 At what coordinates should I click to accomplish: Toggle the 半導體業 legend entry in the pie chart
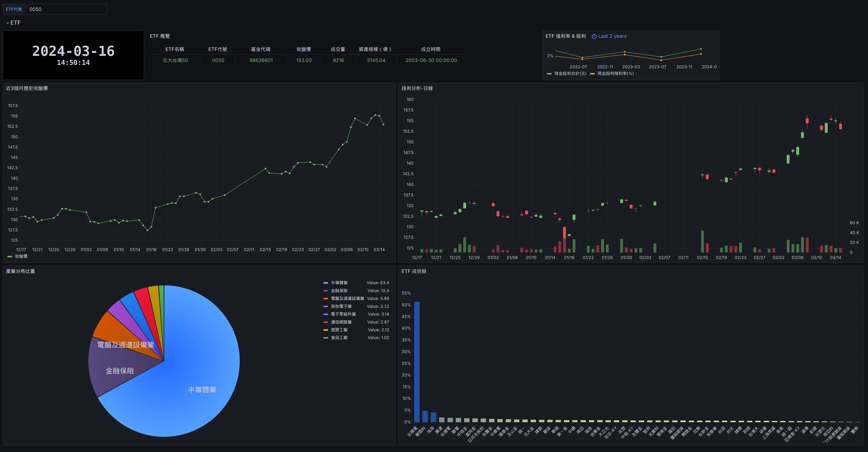point(339,283)
